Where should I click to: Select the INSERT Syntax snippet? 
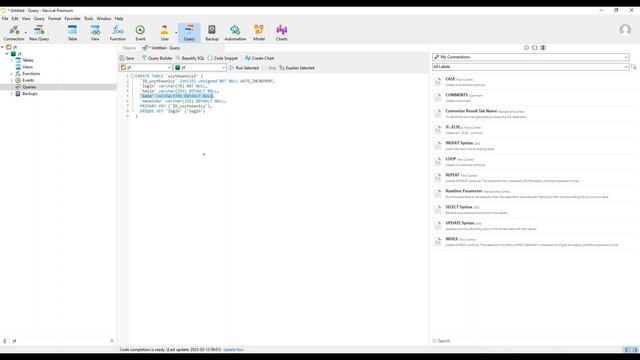click(535, 146)
